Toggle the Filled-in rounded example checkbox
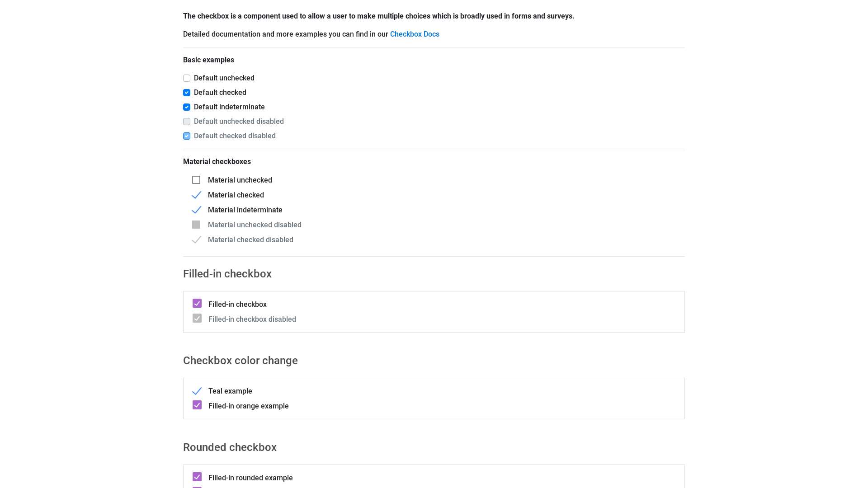 (197, 477)
